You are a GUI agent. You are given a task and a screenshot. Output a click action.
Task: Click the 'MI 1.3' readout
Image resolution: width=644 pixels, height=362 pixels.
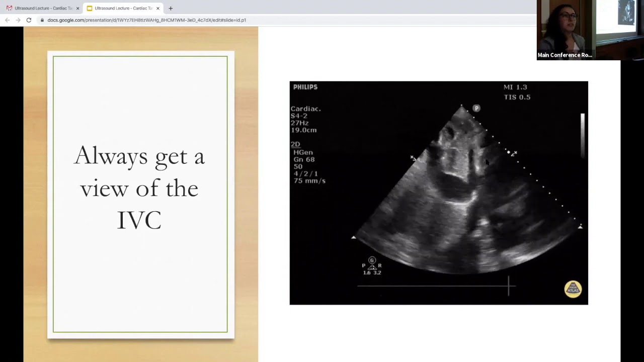pos(515,87)
